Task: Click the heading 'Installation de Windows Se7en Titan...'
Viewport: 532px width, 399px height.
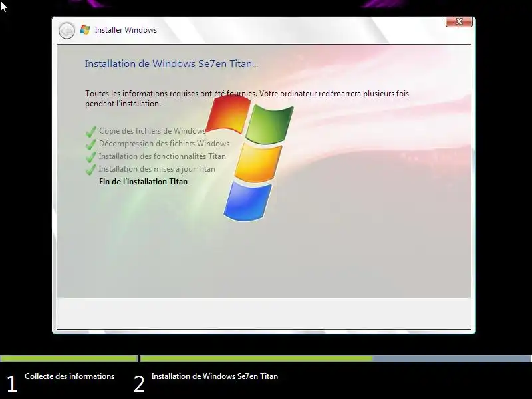Action: [x=172, y=64]
